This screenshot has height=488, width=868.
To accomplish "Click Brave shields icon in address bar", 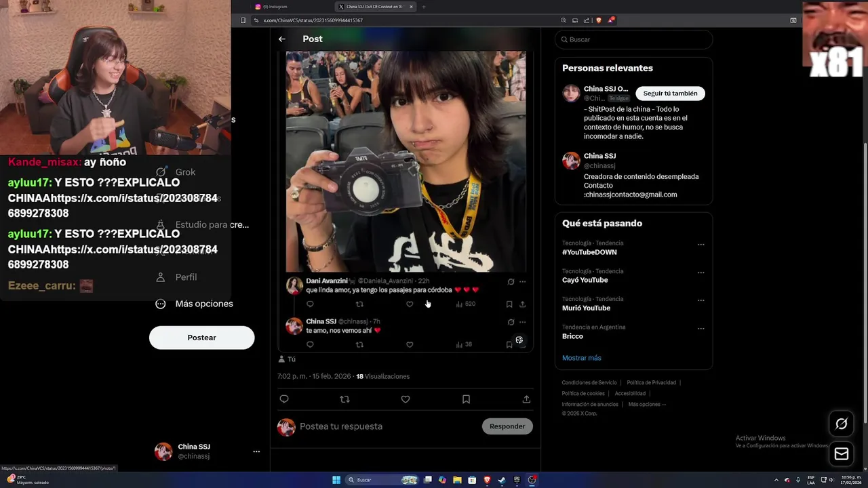I will pyautogui.click(x=599, y=20).
